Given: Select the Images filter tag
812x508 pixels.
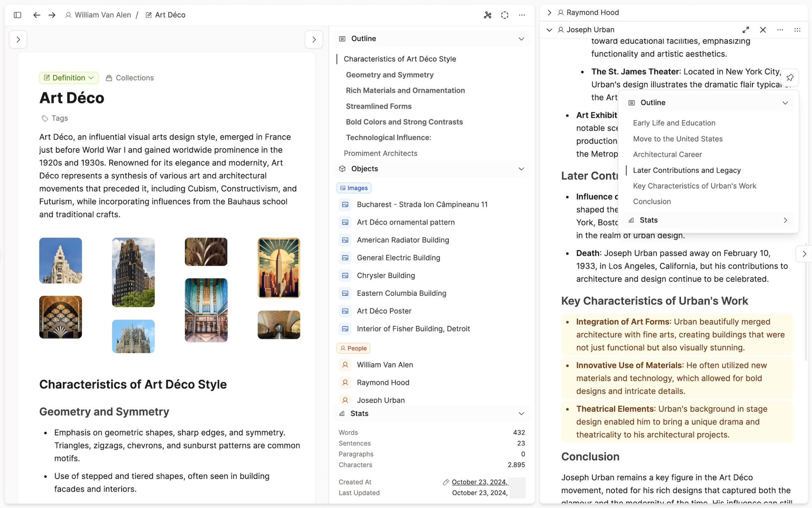Looking at the screenshot, I should [354, 188].
